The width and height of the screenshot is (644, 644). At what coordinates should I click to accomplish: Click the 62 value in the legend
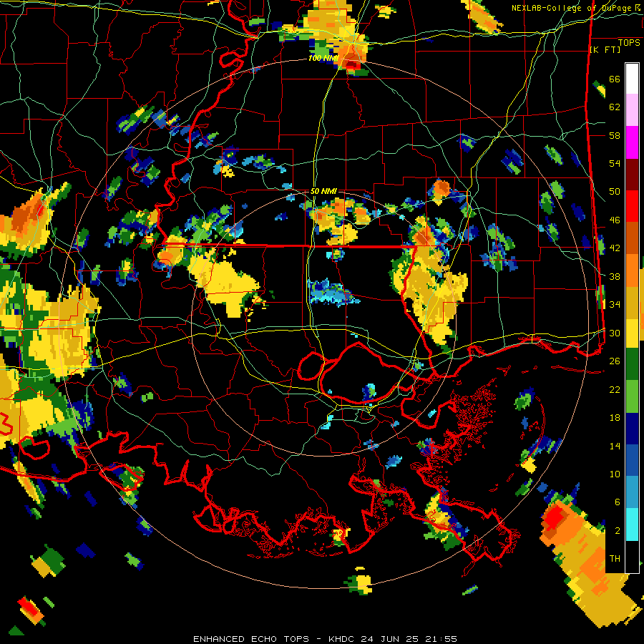(615, 107)
